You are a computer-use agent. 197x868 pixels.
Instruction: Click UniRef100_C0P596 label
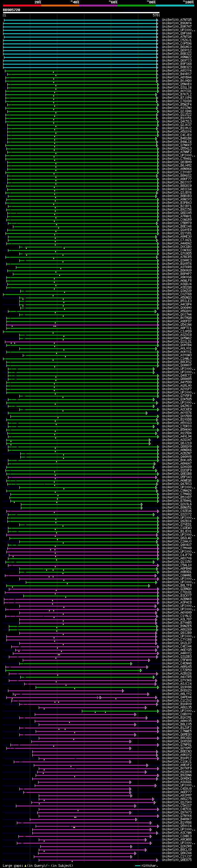click(x=177, y=43)
